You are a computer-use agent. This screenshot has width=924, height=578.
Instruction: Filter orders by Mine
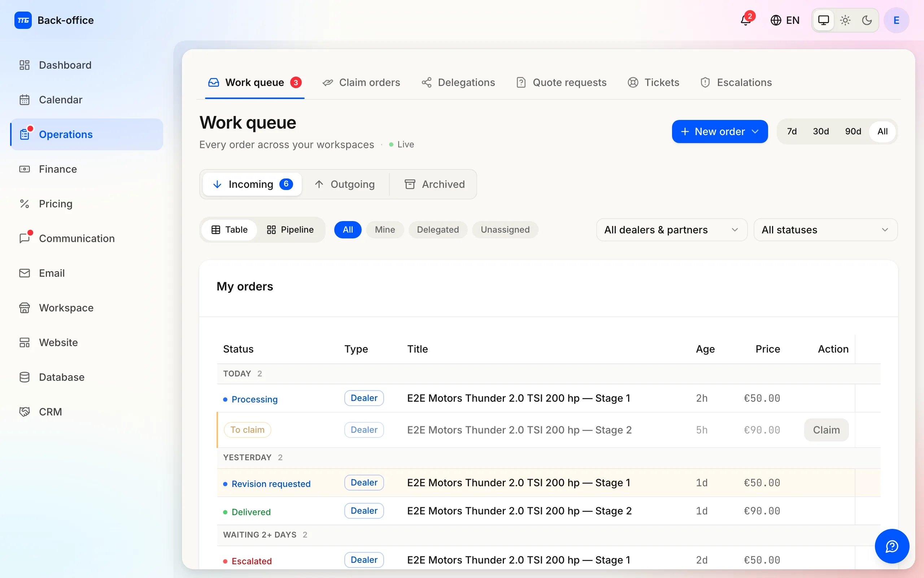click(385, 230)
